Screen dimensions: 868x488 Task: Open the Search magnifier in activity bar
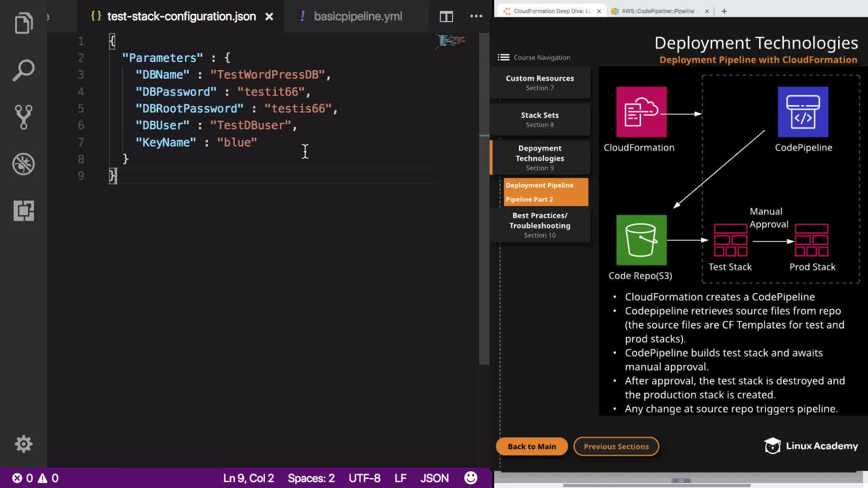(24, 70)
